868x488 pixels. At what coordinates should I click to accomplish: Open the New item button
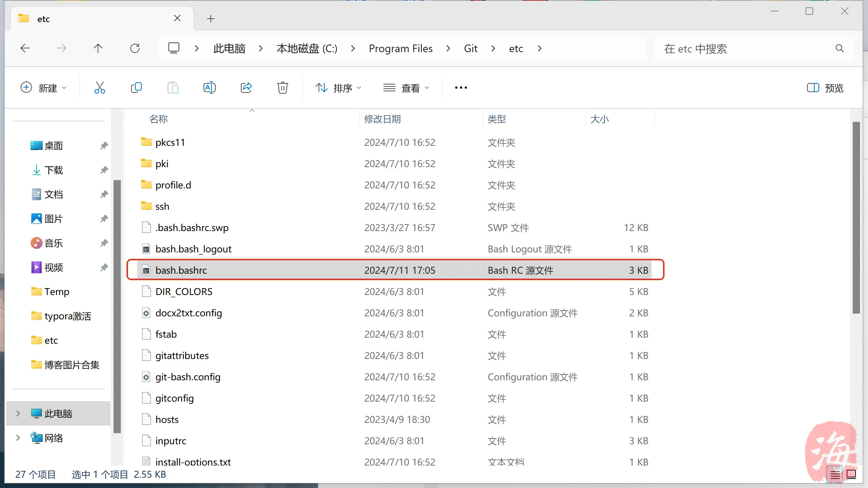click(43, 88)
